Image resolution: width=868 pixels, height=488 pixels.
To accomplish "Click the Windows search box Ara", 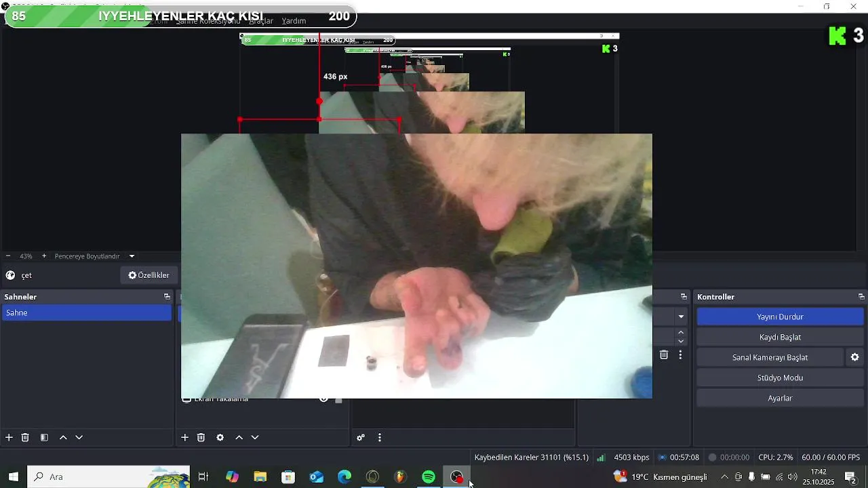I will tap(110, 477).
